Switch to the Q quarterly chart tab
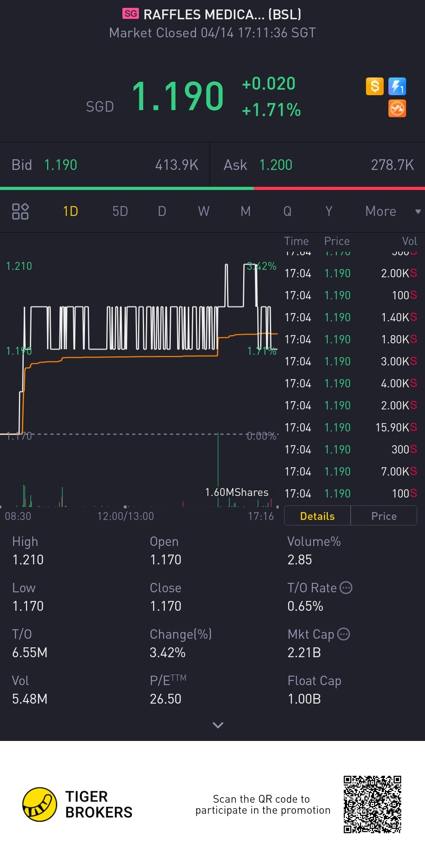 tap(287, 211)
